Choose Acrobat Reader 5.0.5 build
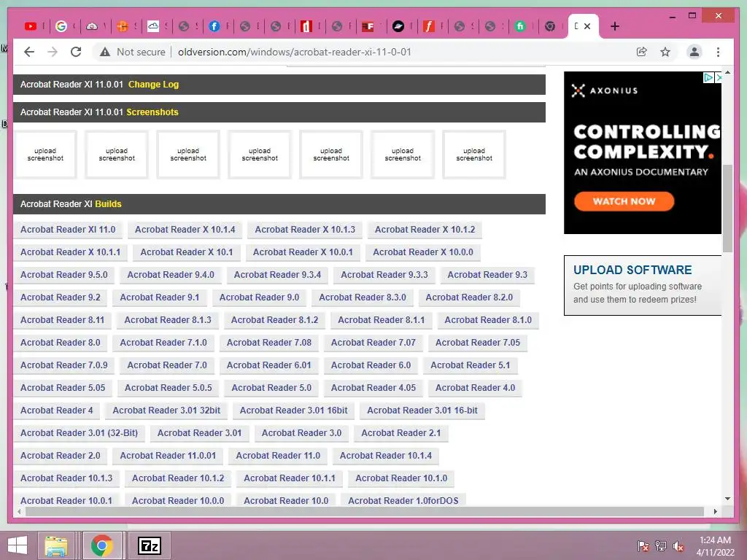The width and height of the screenshot is (747, 560). tap(169, 388)
